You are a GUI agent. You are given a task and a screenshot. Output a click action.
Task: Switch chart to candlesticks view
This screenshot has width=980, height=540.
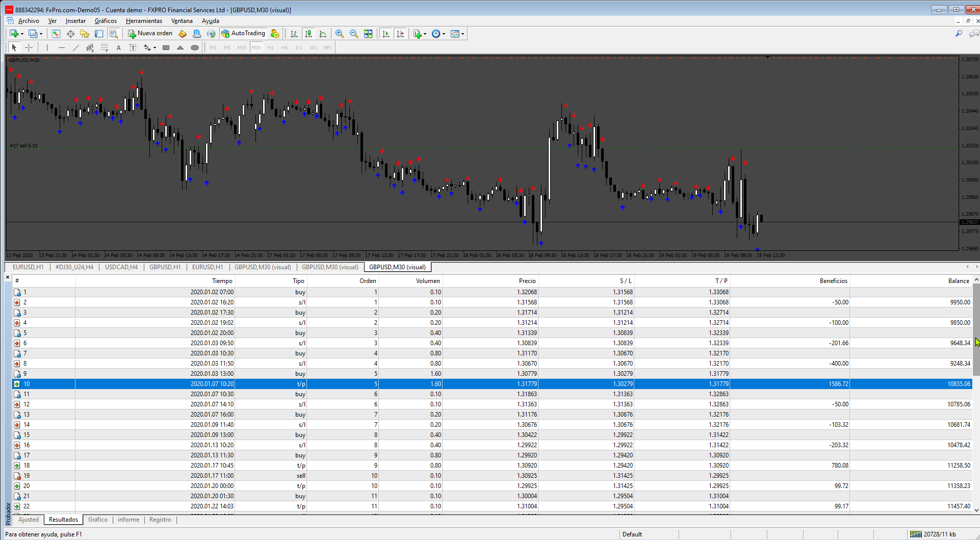308,34
